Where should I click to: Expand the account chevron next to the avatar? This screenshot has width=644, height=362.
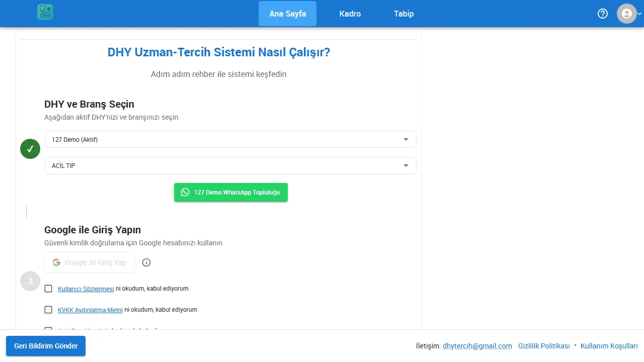click(639, 14)
